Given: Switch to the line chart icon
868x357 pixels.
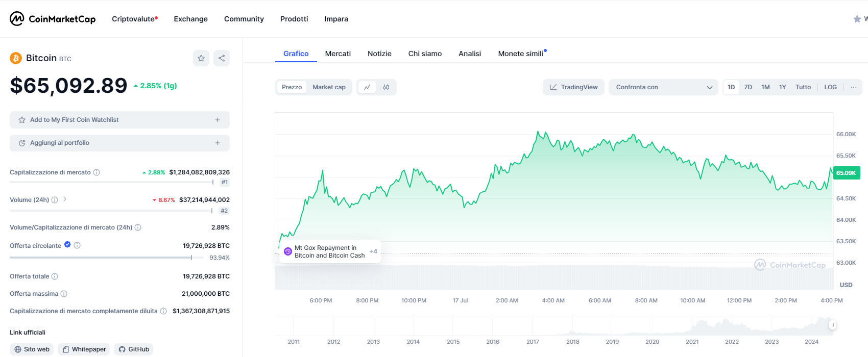Looking at the screenshot, I should click(x=367, y=87).
